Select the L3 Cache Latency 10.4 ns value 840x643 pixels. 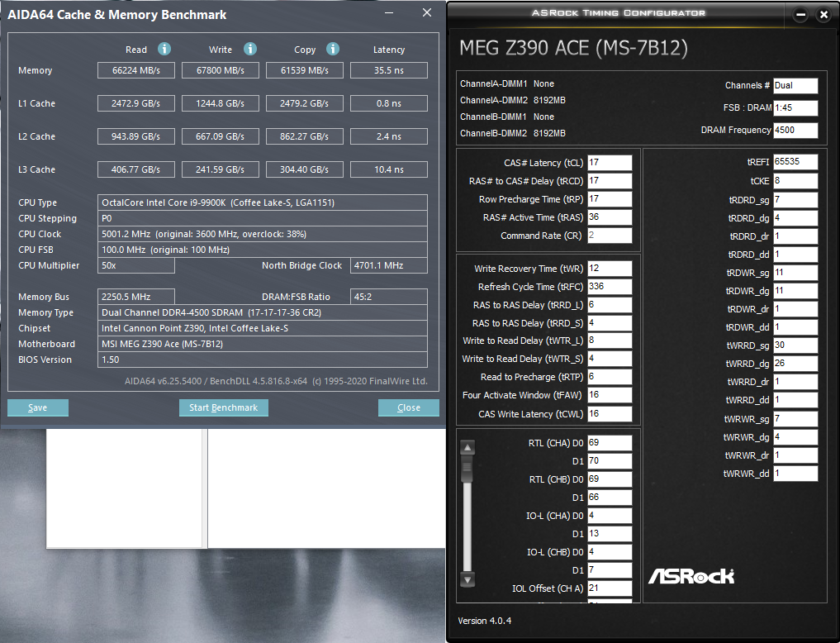point(389,169)
